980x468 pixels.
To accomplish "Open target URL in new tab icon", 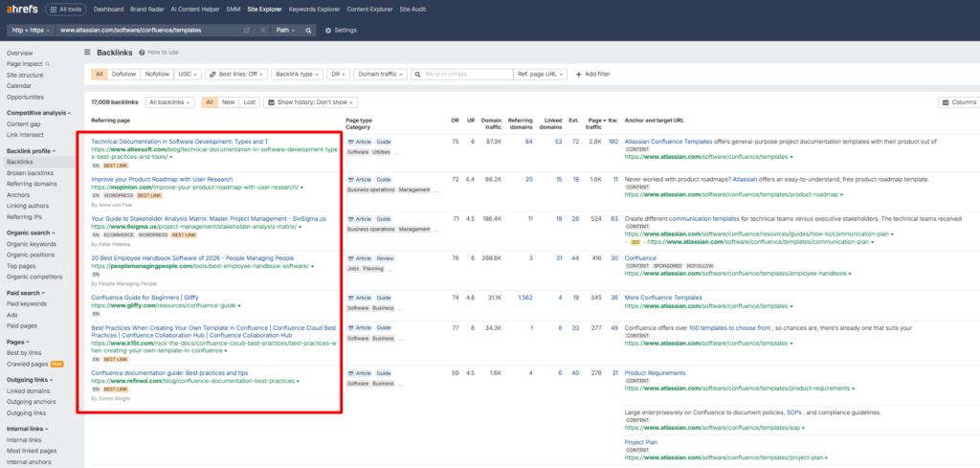I will click(x=247, y=30).
